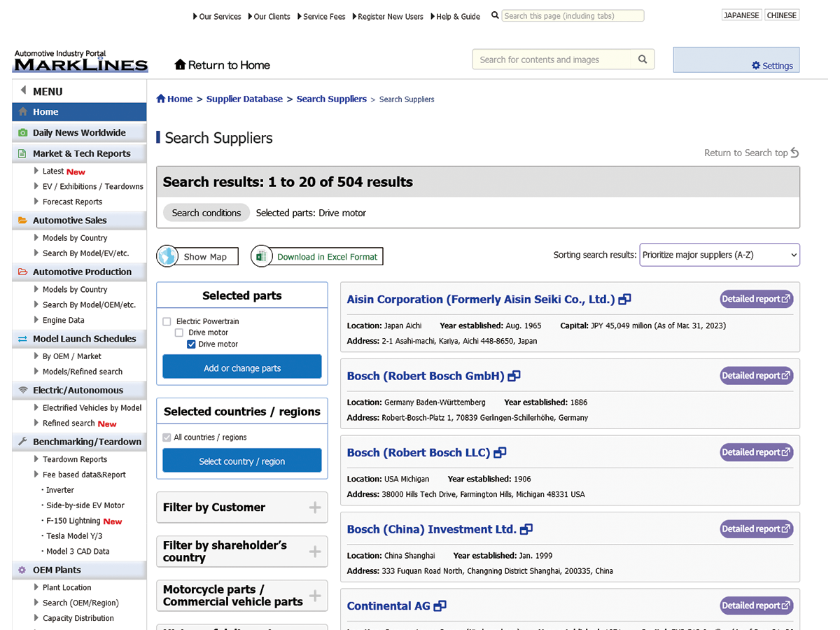Open the Tesla Model Y/3 link
This screenshot has width=840, height=630.
pyautogui.click(x=74, y=536)
